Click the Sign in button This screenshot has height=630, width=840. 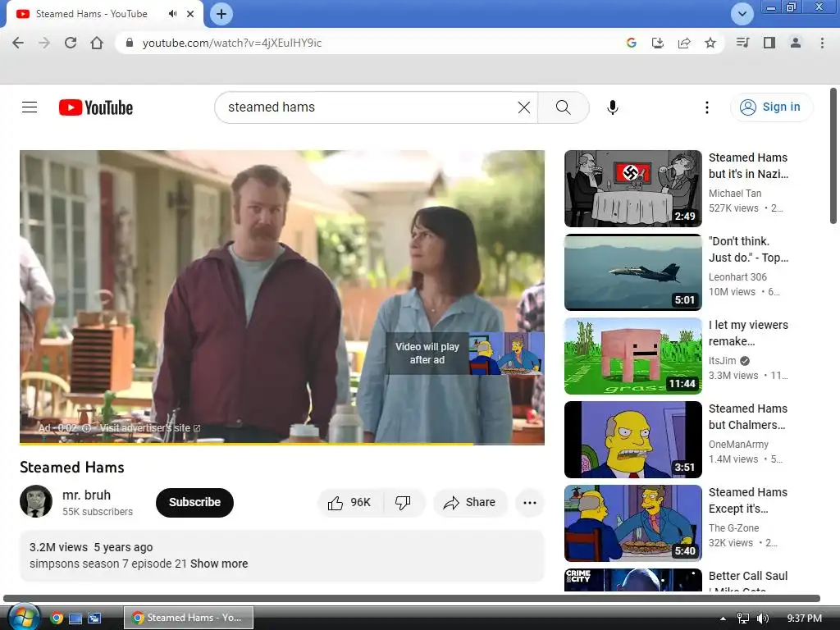[x=771, y=107]
